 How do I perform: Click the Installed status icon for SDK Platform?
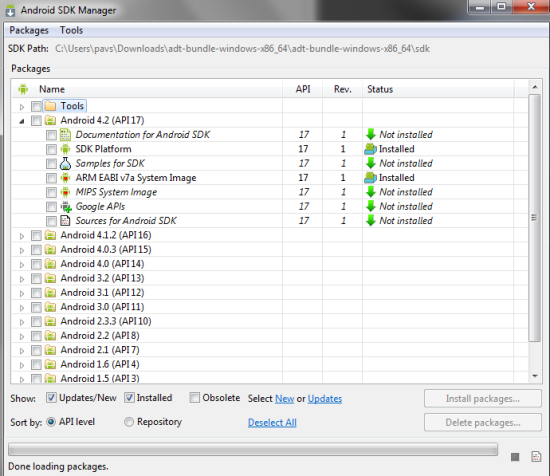click(x=370, y=149)
